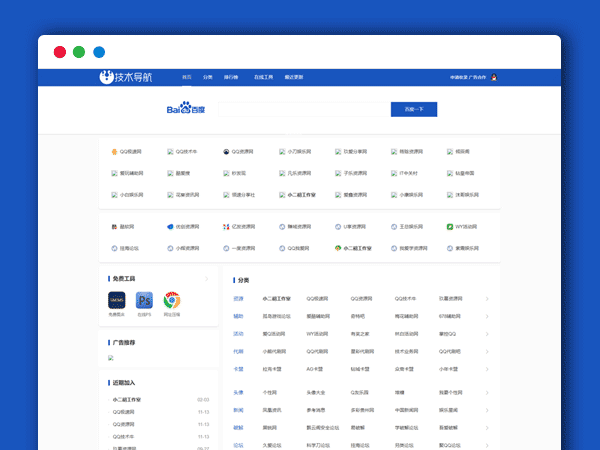Click the Baidu logo beside search box
The image size is (600, 450).
point(184,109)
